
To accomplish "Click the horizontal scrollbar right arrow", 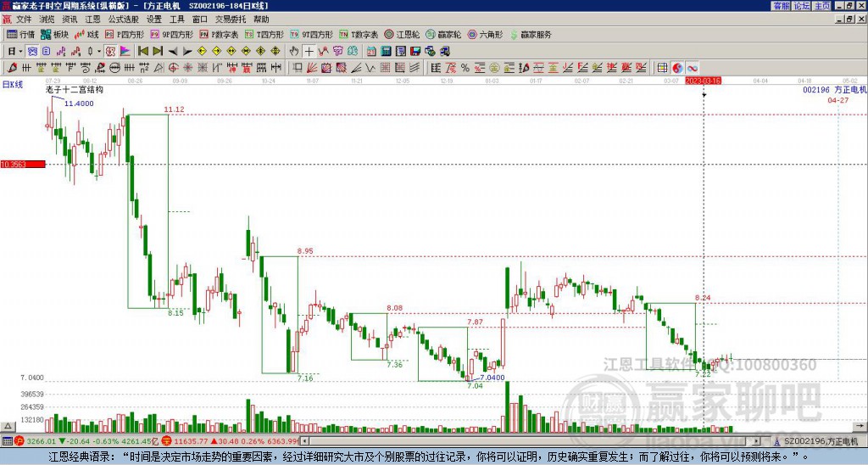I will [757, 441].
